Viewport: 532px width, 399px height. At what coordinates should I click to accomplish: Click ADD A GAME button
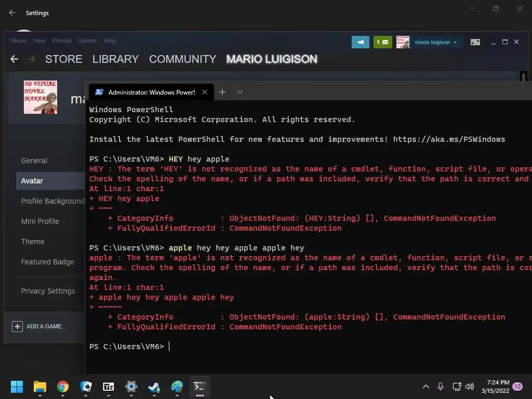click(x=37, y=326)
